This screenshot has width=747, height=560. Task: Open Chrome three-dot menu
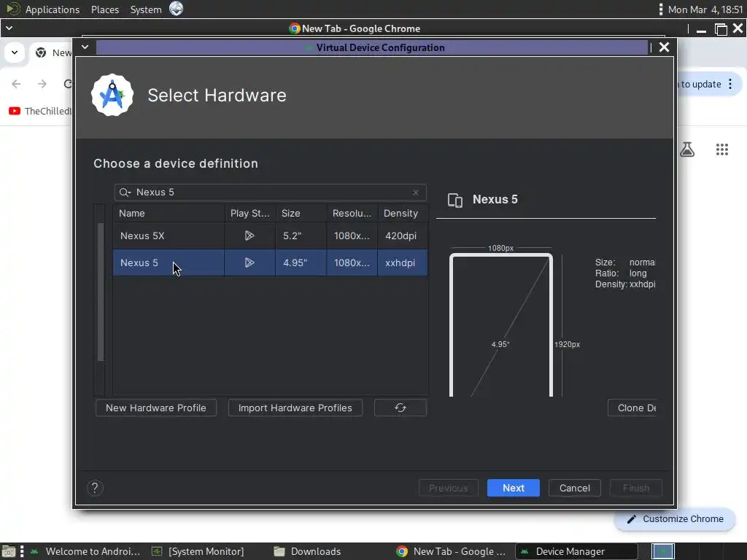730,85
